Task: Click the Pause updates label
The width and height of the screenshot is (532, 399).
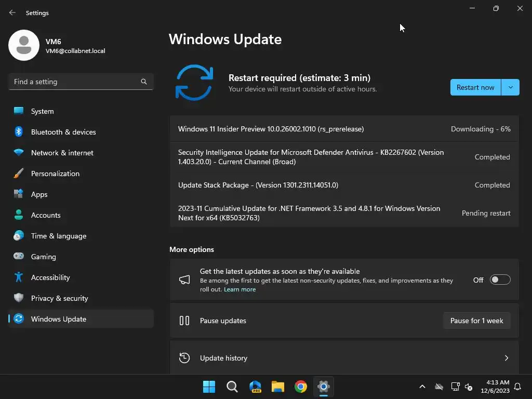Action: pos(223,321)
